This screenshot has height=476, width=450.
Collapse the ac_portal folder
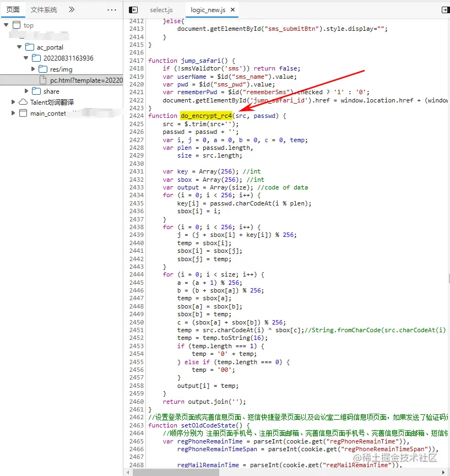(19, 47)
